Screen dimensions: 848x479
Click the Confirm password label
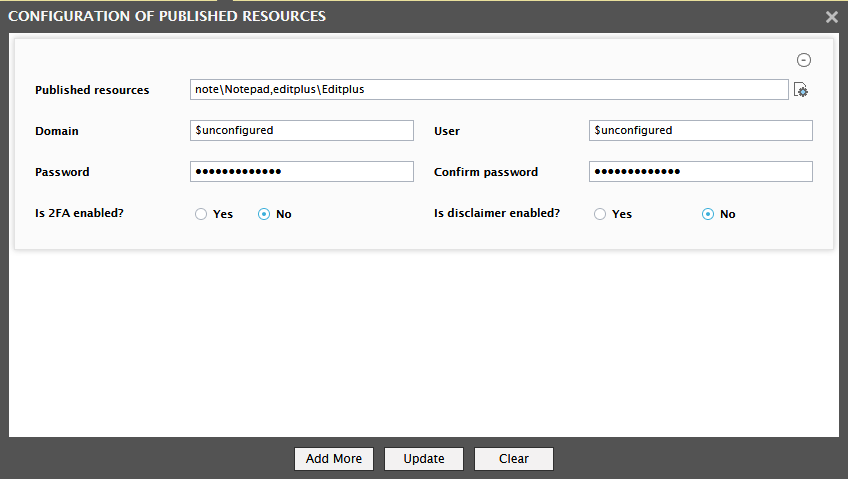486,172
